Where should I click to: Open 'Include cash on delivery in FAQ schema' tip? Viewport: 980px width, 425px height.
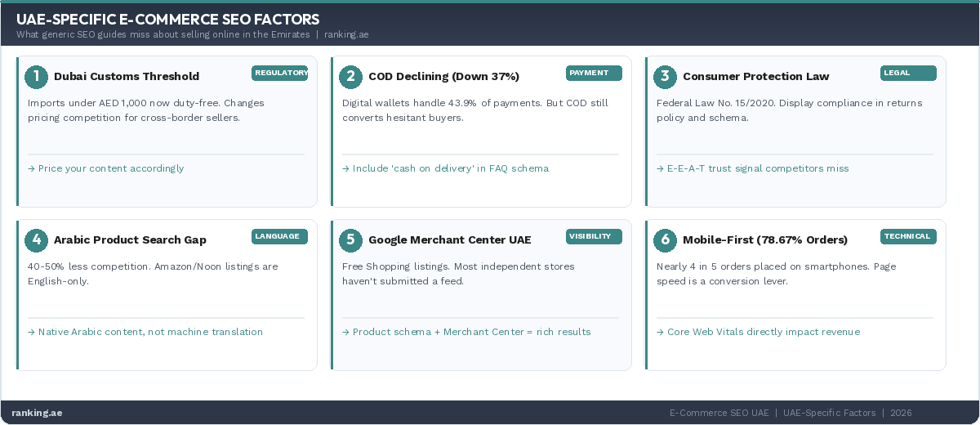pos(445,168)
